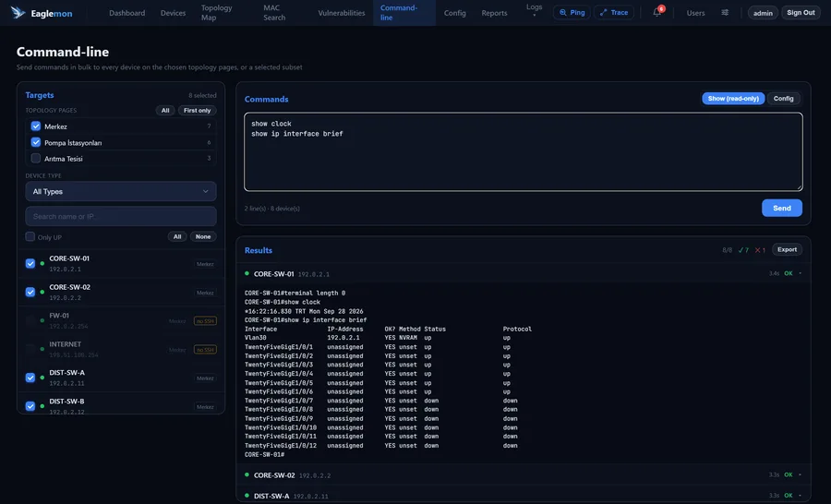Click the route icon in Trace button
The height and width of the screenshot is (504, 831).
(603, 12)
